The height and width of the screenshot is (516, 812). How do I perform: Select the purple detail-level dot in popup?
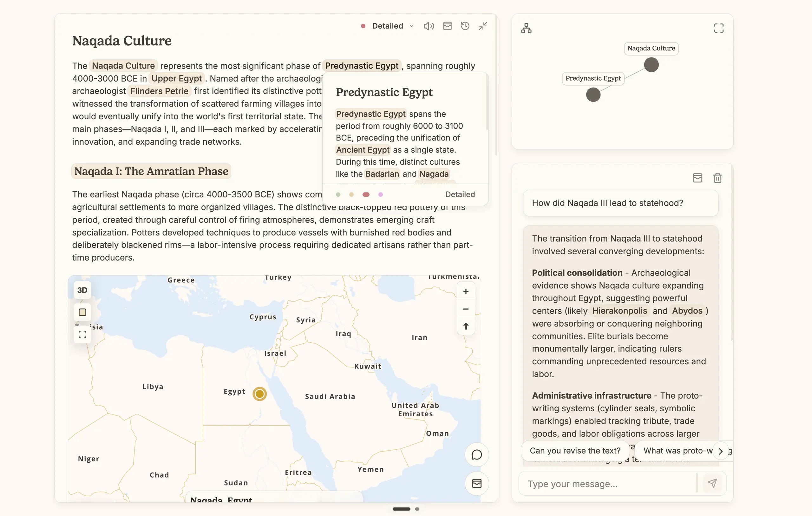380,195
